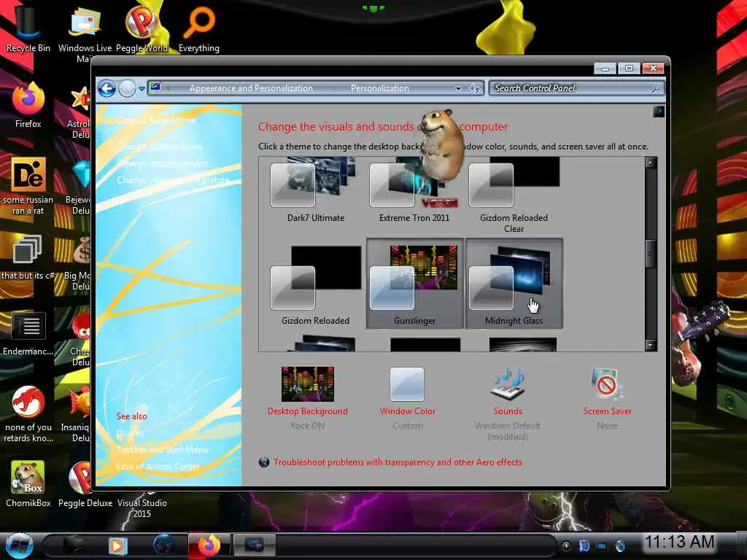Open Change your account picture link
This screenshot has width=747, height=560.
pyautogui.click(x=173, y=180)
